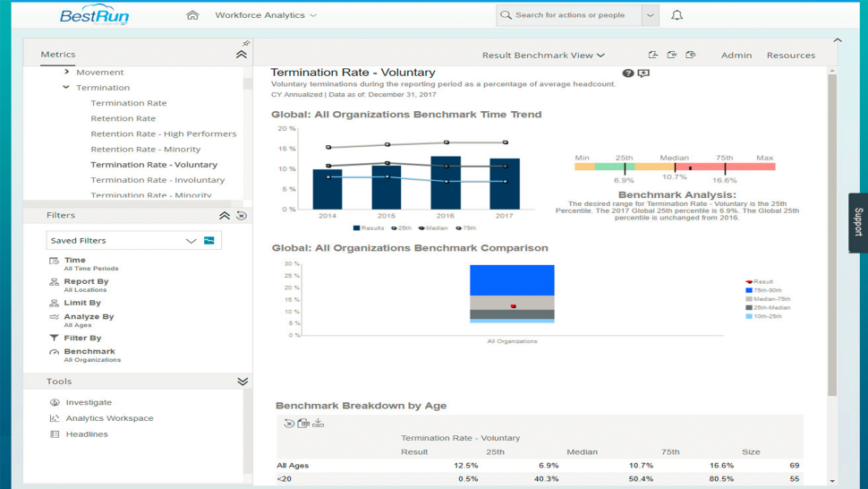Click the Admin link

736,56
